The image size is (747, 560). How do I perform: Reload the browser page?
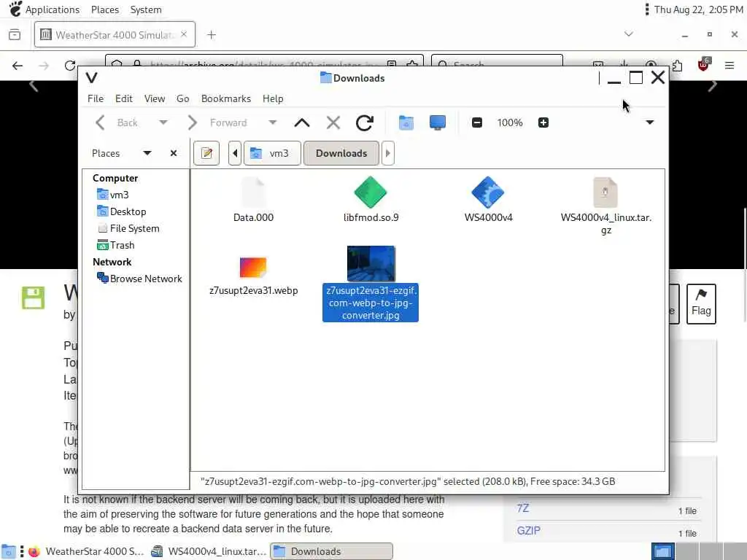(70, 66)
